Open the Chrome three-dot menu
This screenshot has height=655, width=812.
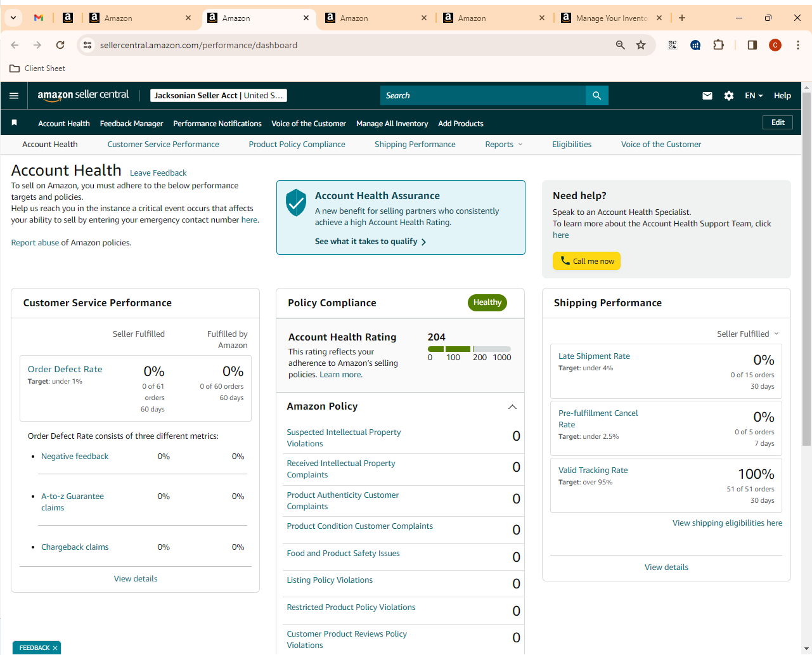pyautogui.click(x=798, y=45)
